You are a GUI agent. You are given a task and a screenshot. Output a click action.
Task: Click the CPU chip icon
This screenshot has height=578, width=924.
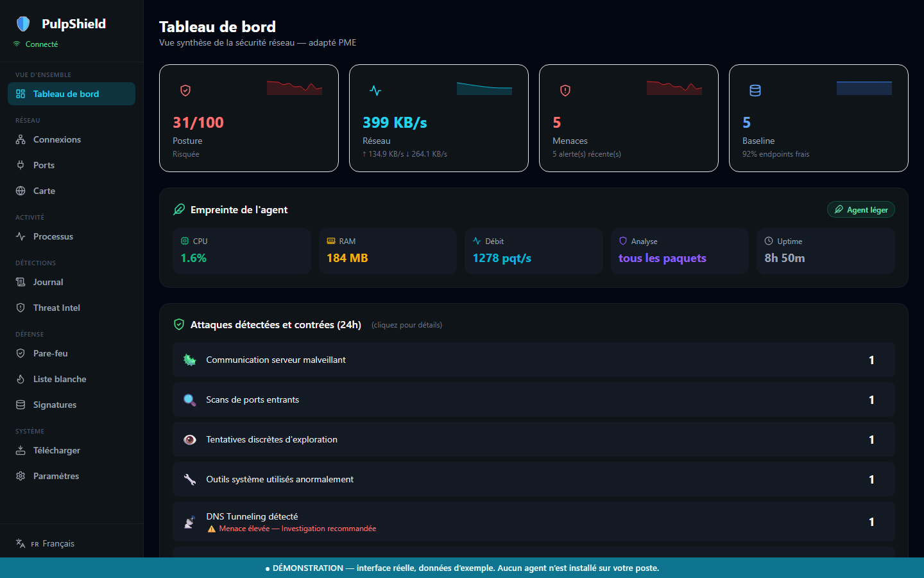click(x=185, y=241)
